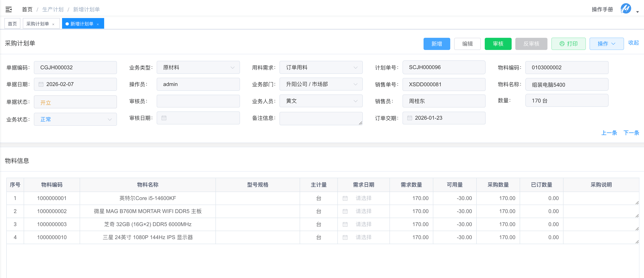Click the 打印 print button

(x=568, y=44)
